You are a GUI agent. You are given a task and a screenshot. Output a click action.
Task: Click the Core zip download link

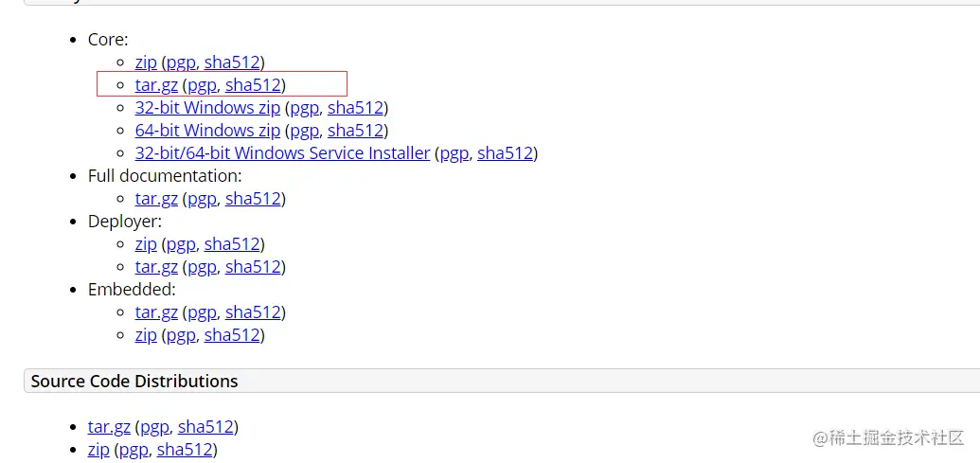pos(146,62)
